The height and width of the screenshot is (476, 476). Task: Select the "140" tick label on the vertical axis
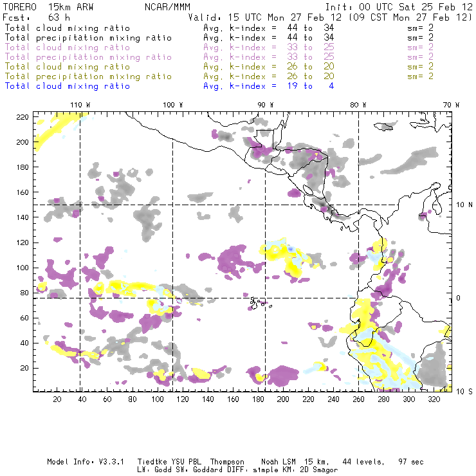point(23,217)
